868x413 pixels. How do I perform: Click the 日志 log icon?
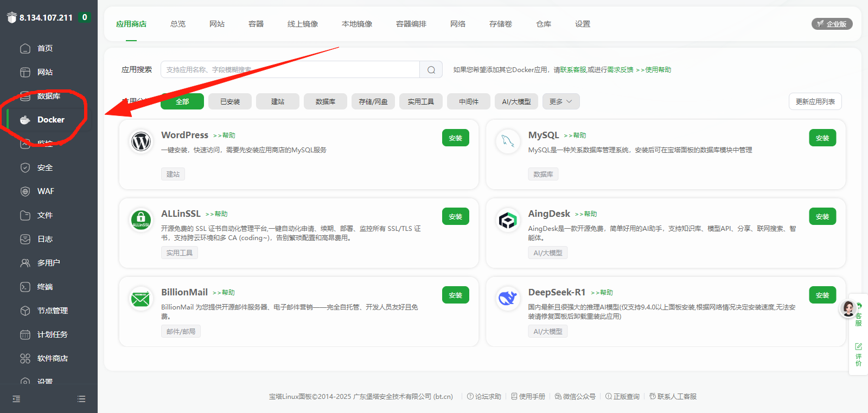pos(25,239)
